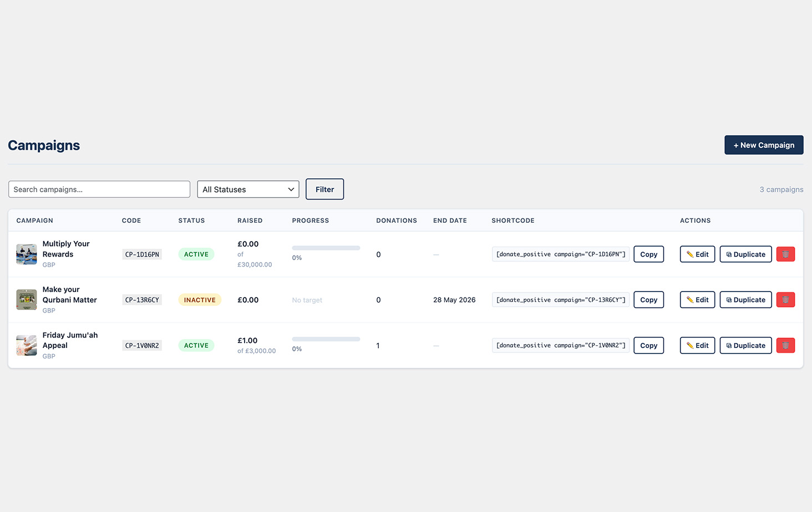The height and width of the screenshot is (512, 812).
Task: Open Make your Qurbani Matter thumbnail
Action: tap(27, 300)
